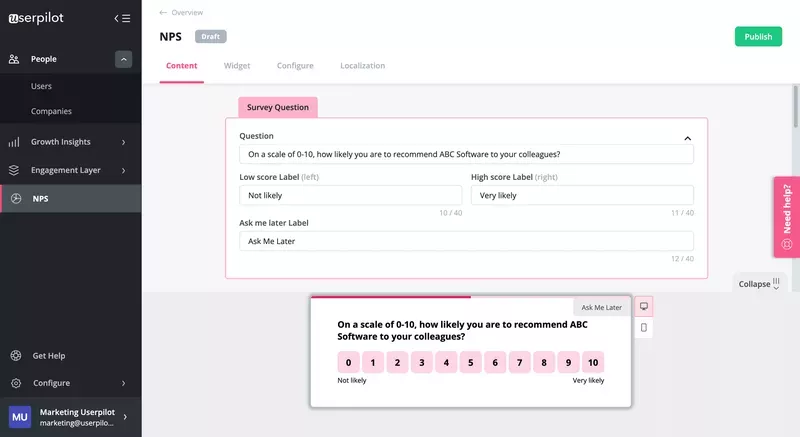
Task: Click the NPS gauge icon
Action: [x=15, y=199]
